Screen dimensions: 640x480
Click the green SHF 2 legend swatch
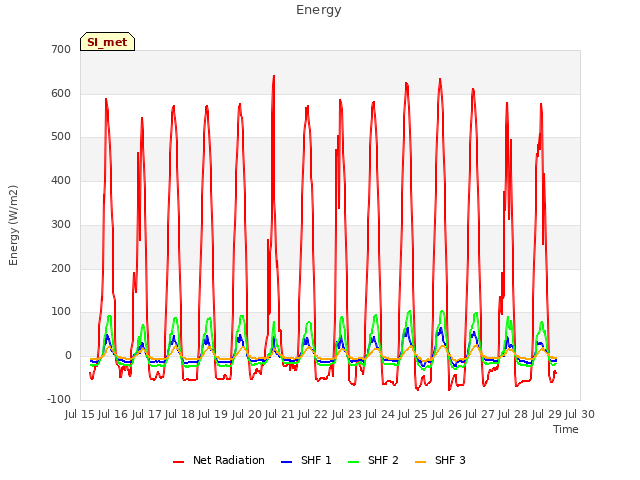[353, 462]
